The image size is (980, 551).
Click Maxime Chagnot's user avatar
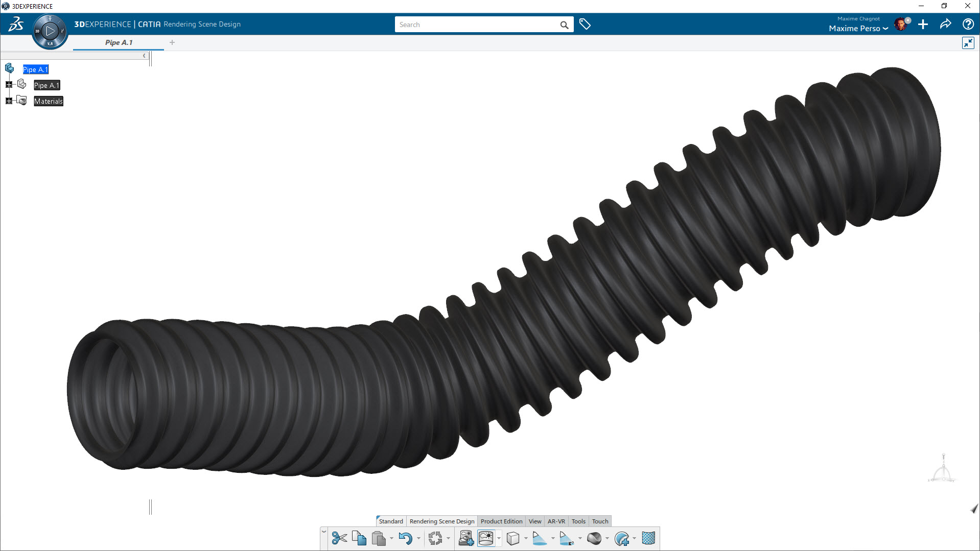901,24
